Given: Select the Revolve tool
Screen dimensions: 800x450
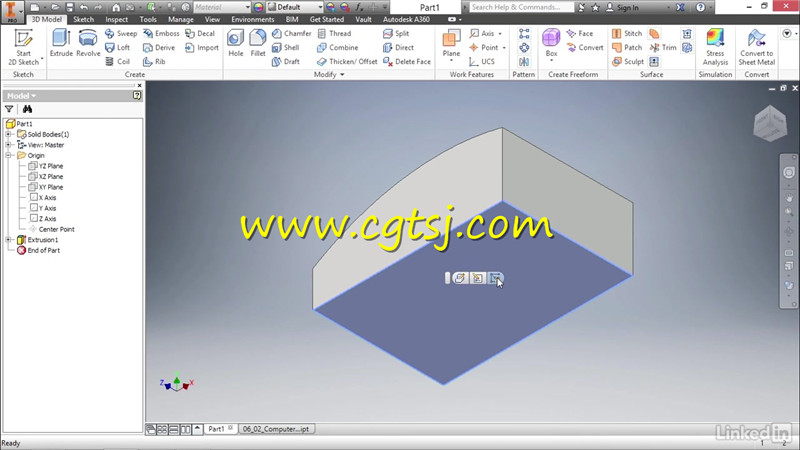Looking at the screenshot, I should pyautogui.click(x=88, y=43).
